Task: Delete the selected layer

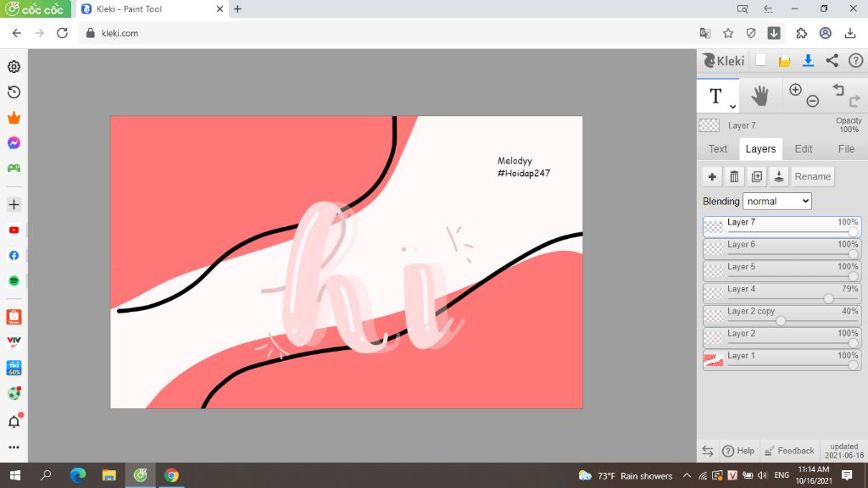Action: [x=734, y=176]
